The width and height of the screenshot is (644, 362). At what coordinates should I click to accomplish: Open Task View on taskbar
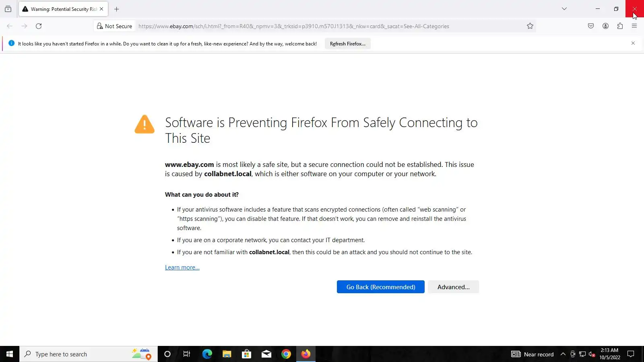coord(187,354)
